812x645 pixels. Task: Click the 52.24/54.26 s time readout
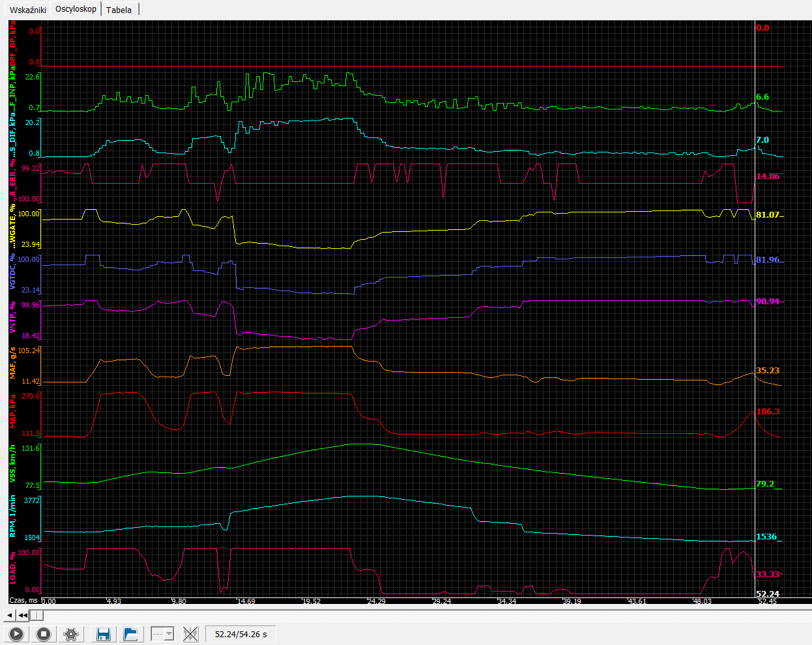241,634
